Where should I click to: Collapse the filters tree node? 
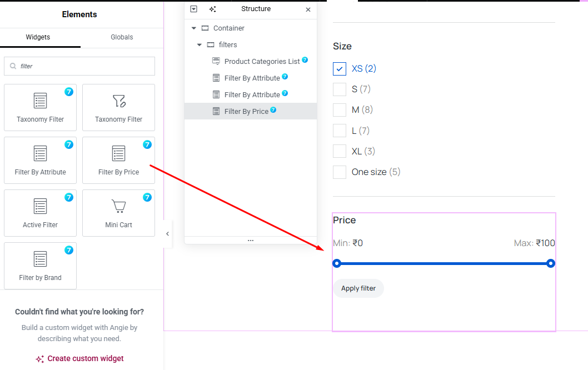coord(199,45)
